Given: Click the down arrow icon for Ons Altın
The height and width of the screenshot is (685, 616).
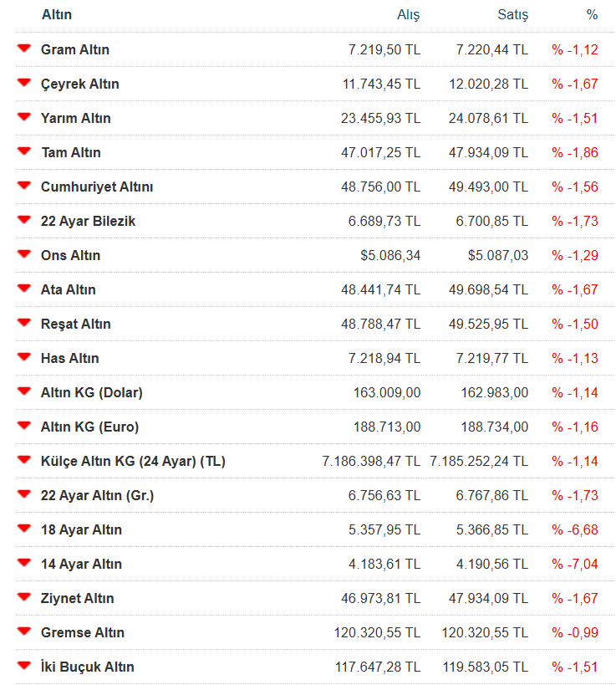Looking at the screenshot, I should 23,254.
